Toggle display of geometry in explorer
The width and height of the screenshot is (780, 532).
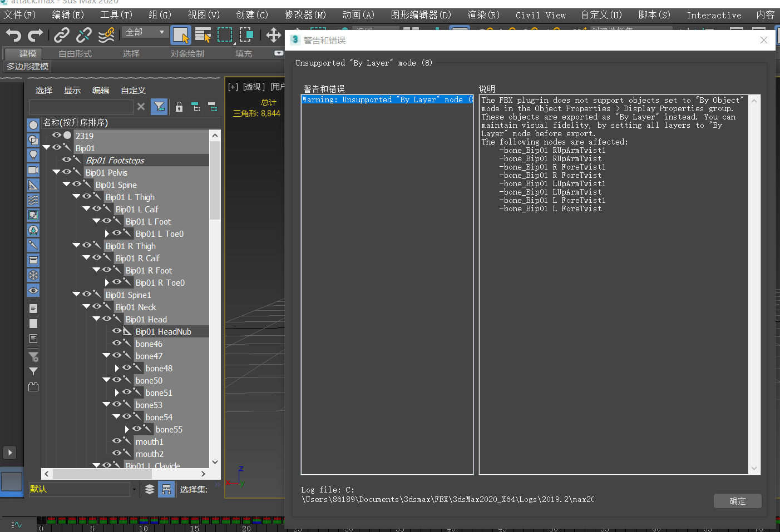[x=33, y=125]
